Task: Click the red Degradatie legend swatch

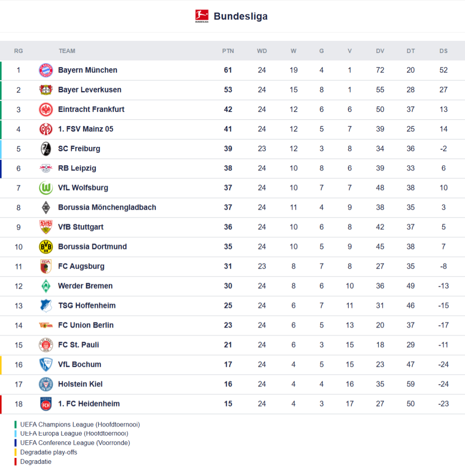Action: coord(16,462)
